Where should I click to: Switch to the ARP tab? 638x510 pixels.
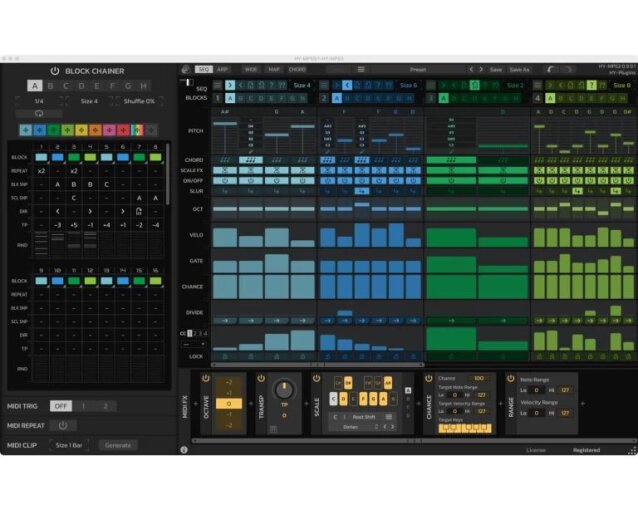tap(222, 69)
